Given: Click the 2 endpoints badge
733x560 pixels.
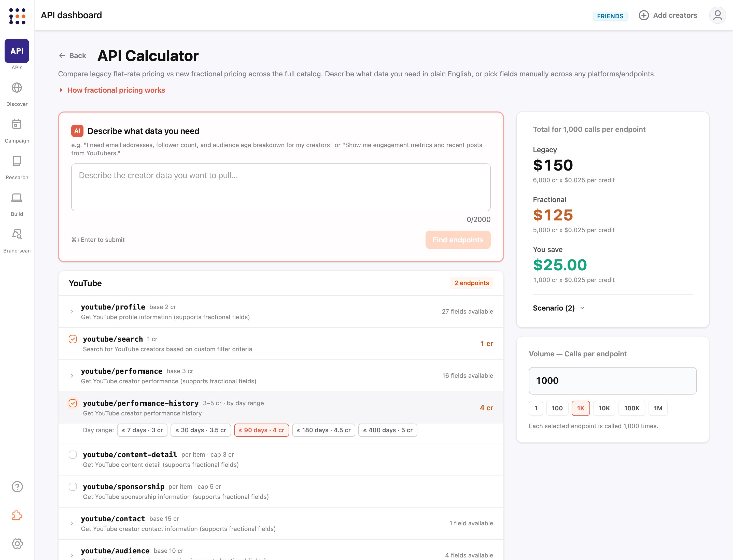Looking at the screenshot, I should (x=471, y=283).
